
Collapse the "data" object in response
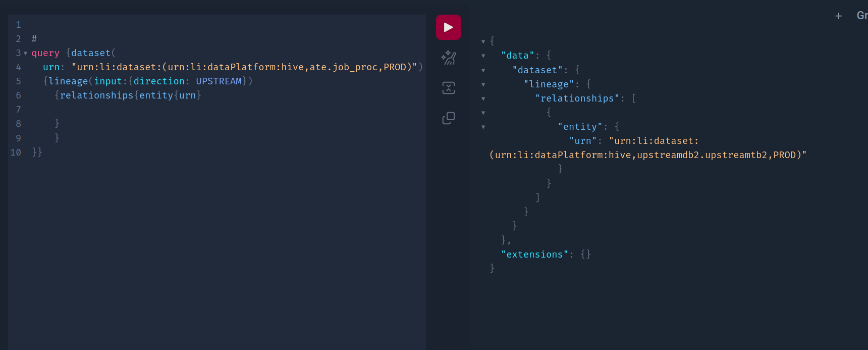(x=483, y=56)
